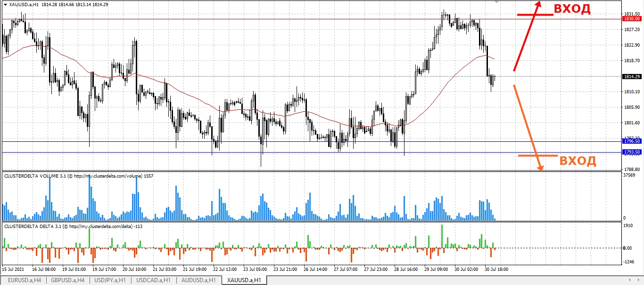This screenshot has width=644, height=285.
Task: Click the 23 Jul 21:00 time label
Action: [285, 269]
